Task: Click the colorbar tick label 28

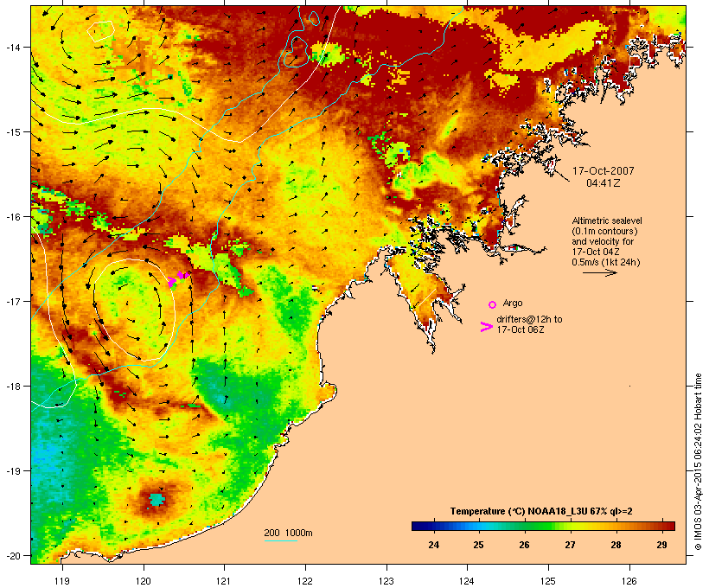Action: [616, 545]
